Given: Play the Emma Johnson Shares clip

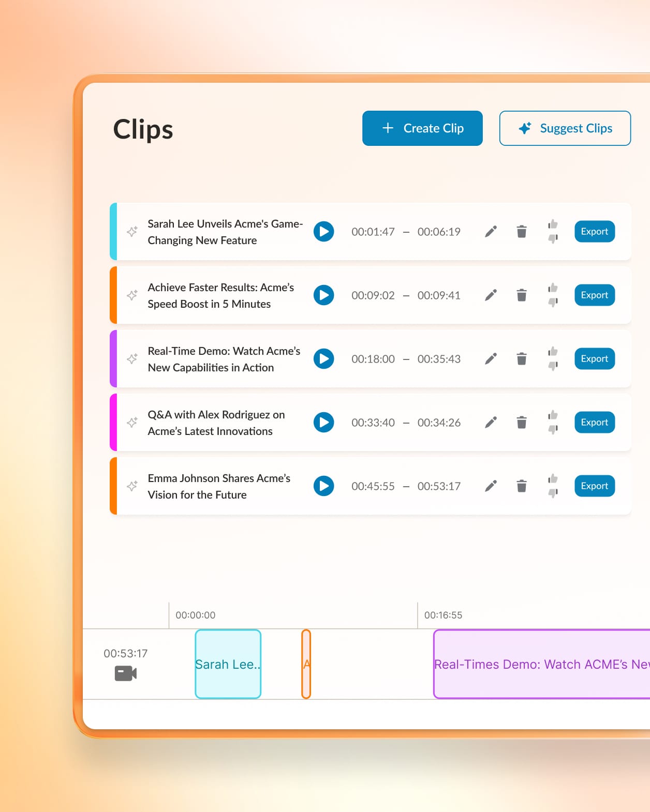Looking at the screenshot, I should (x=324, y=486).
